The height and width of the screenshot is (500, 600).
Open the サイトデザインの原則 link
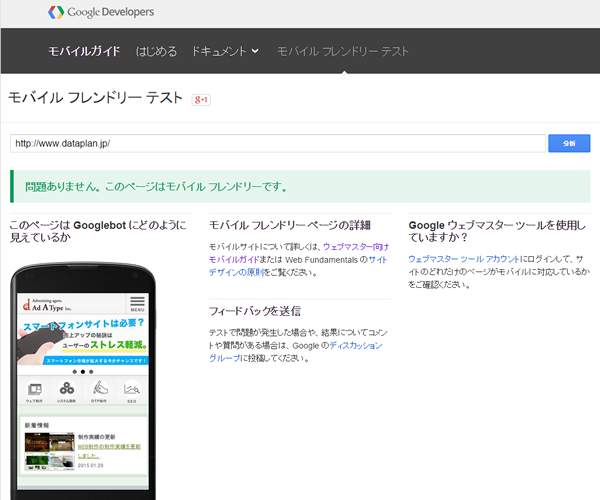click(298, 266)
